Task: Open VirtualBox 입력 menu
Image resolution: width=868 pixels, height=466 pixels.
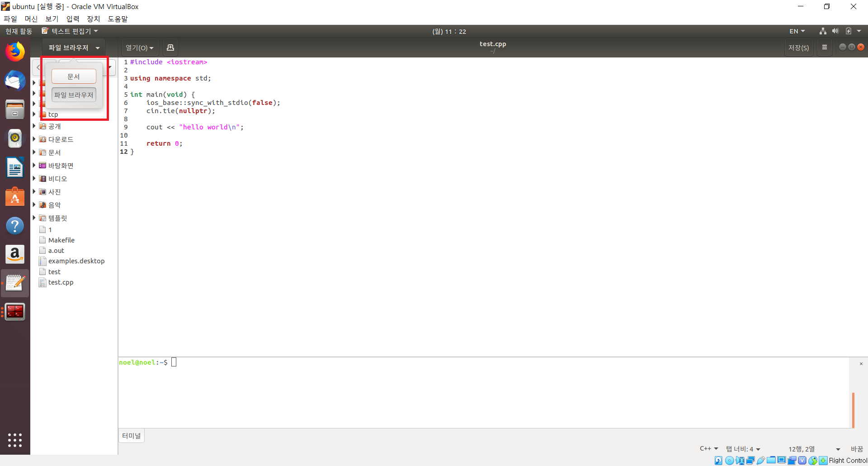Action: tap(73, 19)
